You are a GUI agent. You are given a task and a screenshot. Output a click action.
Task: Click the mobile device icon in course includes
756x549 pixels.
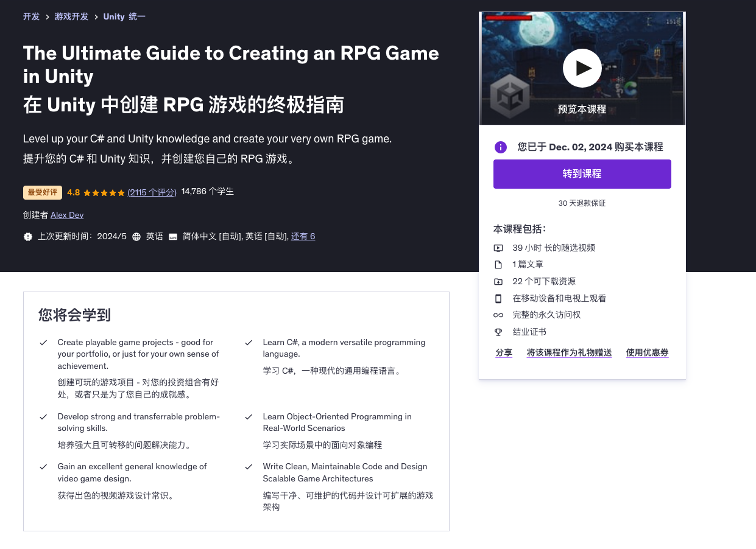pyautogui.click(x=498, y=298)
